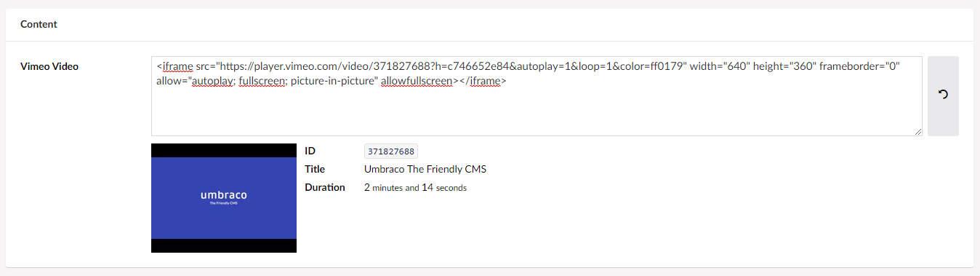Select the video ID 371827688 code
Image resolution: width=980 pixels, height=276 pixels.
pos(391,151)
